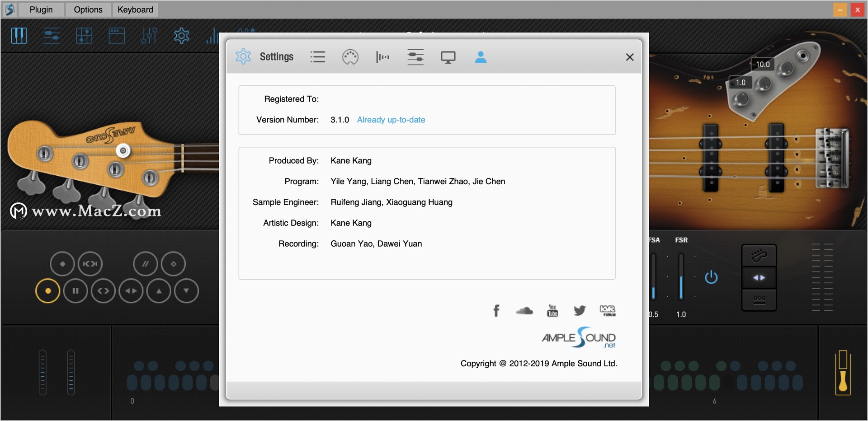Click the left-right triangles articulation button
868x421 pixels.
[131, 291]
